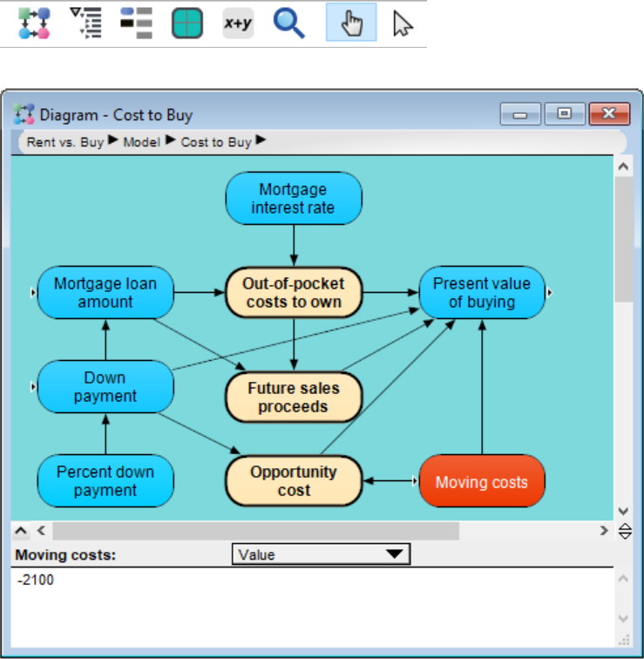Image resolution: width=644 pixels, height=659 pixels.
Task: Click Model in the breadcrumb path
Action: (x=141, y=142)
